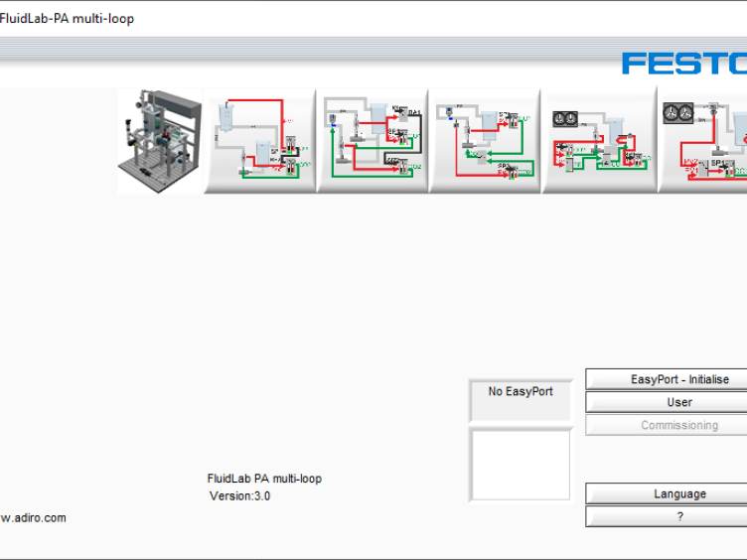Click the FluidLab-PA multi-loop window title
The image size is (747, 560).
tap(67, 19)
